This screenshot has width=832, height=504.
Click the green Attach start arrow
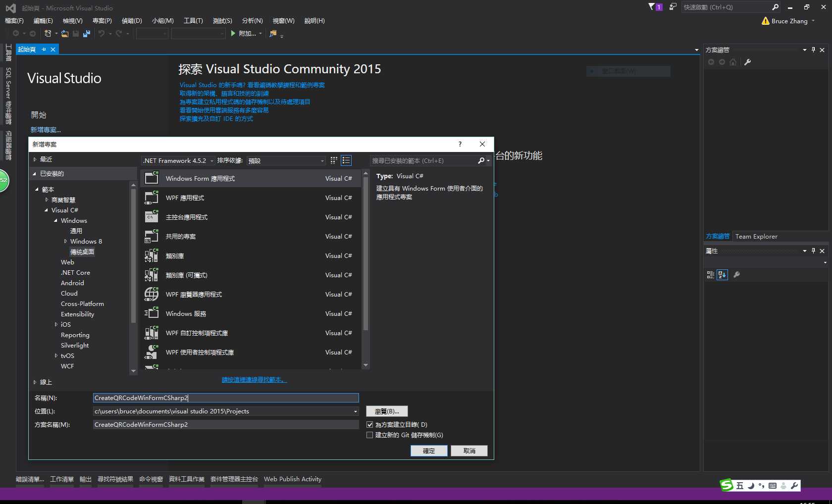[233, 33]
